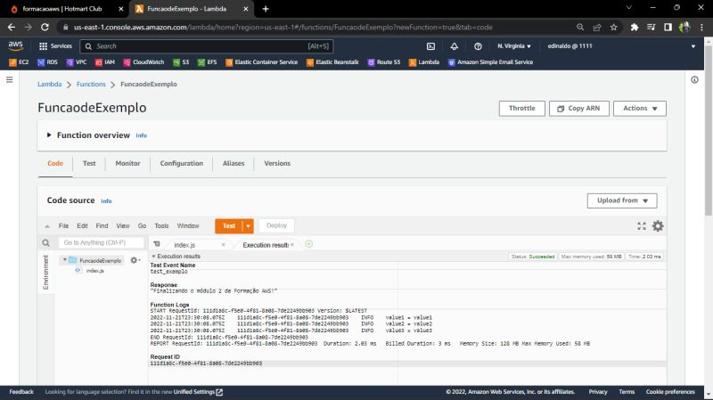Image resolution: width=713 pixels, height=400 pixels.
Task: Toggle fullscreen for the code editor
Action: (642, 226)
